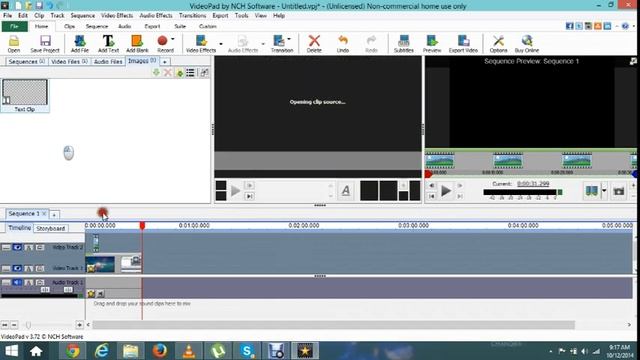Select the Text Clip thumbnail in bin
640x360 pixels.
click(x=25, y=96)
